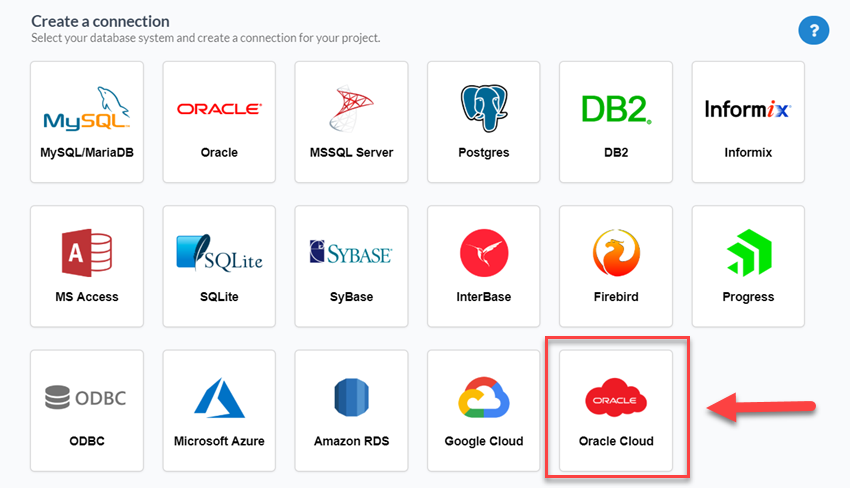
Task: Pick the Postgres elephant icon
Action: coord(483,108)
